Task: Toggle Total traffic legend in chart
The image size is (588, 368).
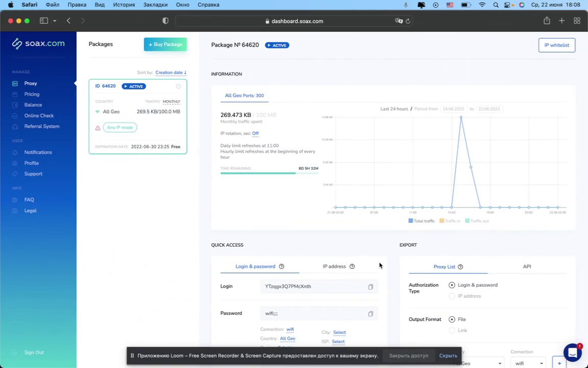Action: (x=422, y=221)
